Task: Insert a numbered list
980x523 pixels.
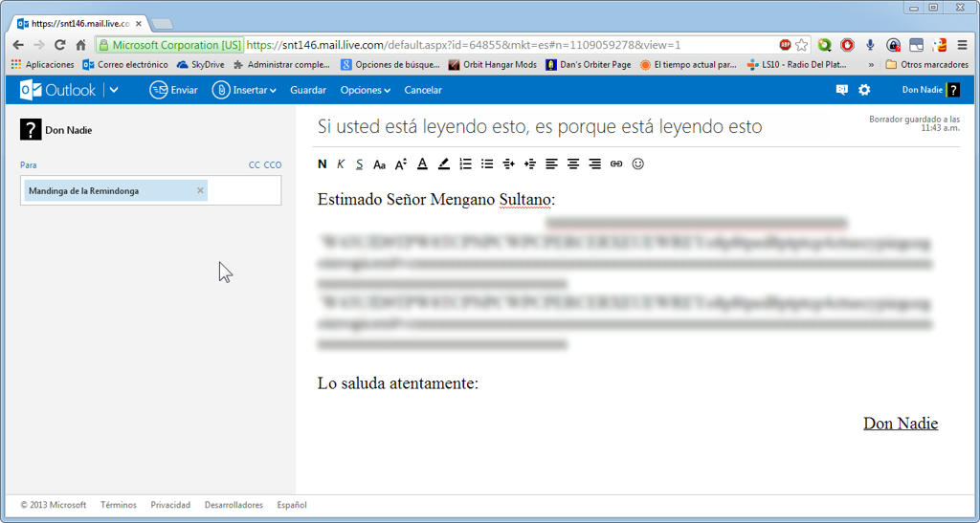Action: pos(466,164)
